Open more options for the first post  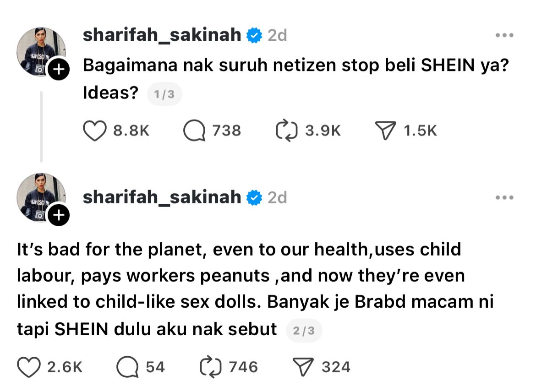[x=505, y=35]
